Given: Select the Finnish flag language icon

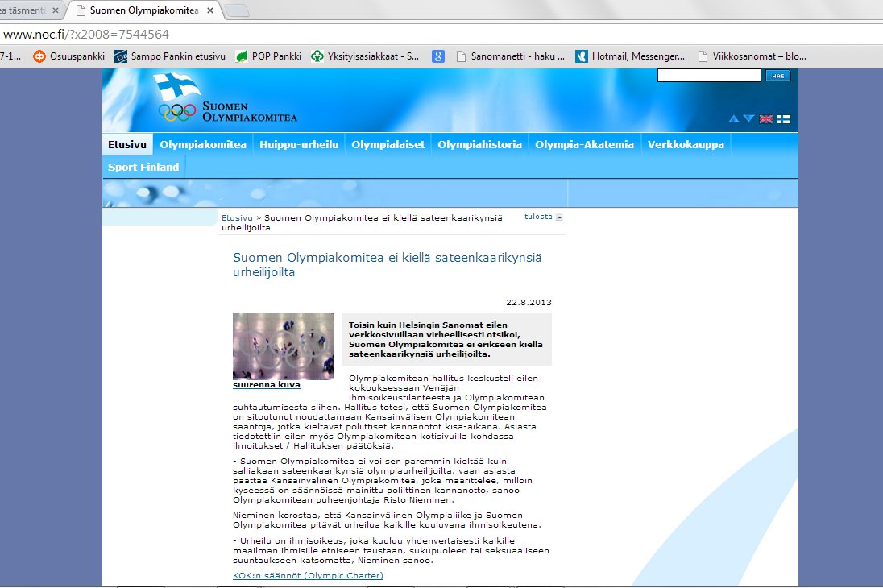Looking at the screenshot, I should click(783, 119).
